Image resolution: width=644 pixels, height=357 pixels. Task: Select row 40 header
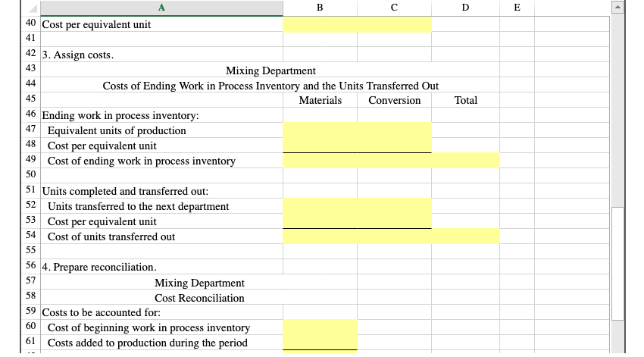click(x=31, y=23)
